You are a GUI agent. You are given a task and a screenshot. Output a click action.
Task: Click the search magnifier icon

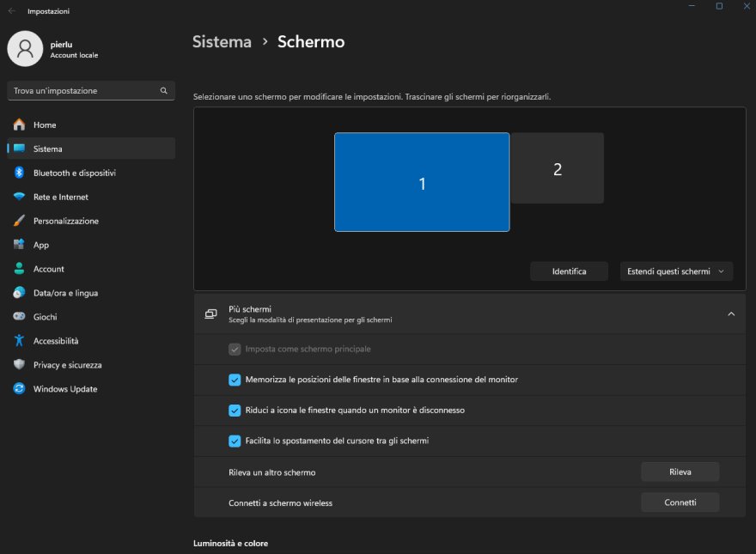164,91
